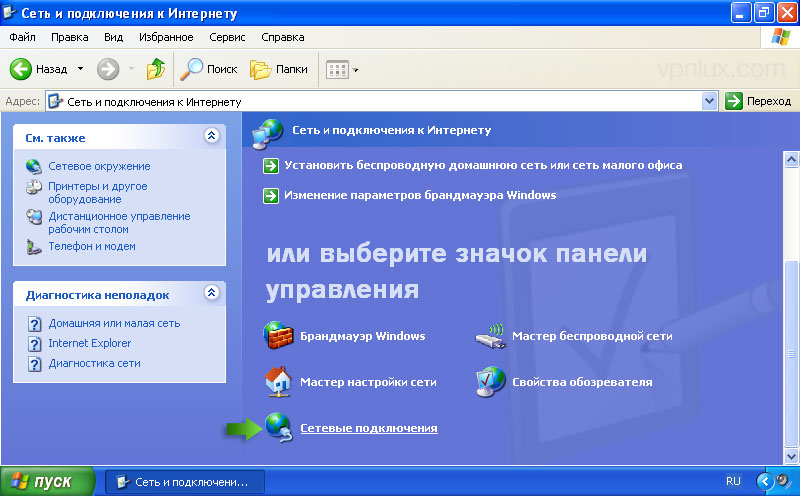This screenshot has height=496, width=800.
Task: Click arrow icon beside Установить беспроводную сеть
Action: [270, 166]
